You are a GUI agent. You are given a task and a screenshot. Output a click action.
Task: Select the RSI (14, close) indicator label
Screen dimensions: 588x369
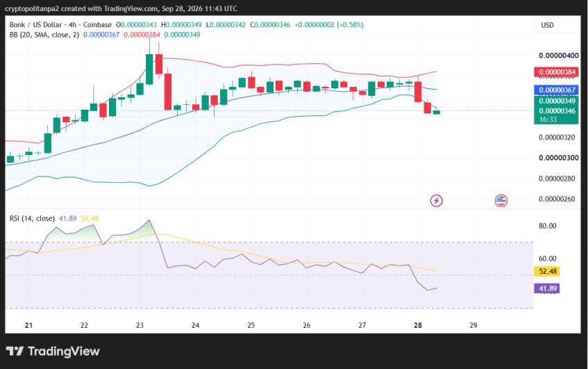32,218
